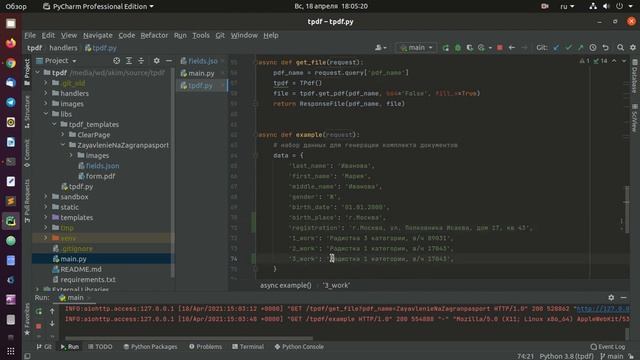This screenshot has height=360, width=640.
Task: Open the Event Log
Action: (608, 347)
